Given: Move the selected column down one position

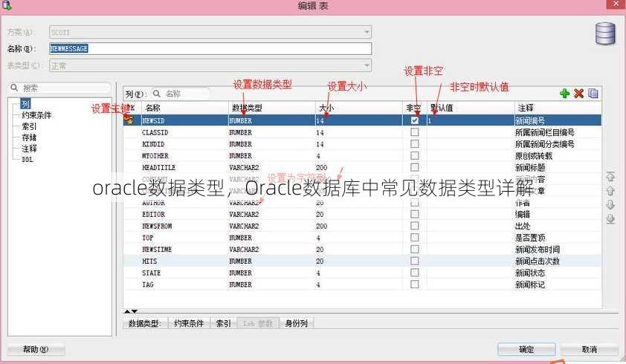Looking at the screenshot, I should point(610,205).
